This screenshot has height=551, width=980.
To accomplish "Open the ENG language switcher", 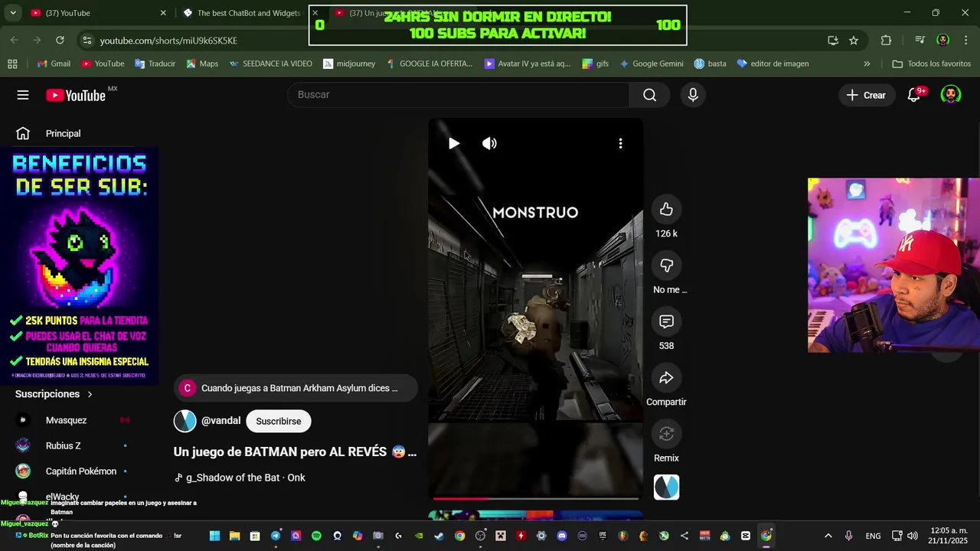I will pos(873,536).
